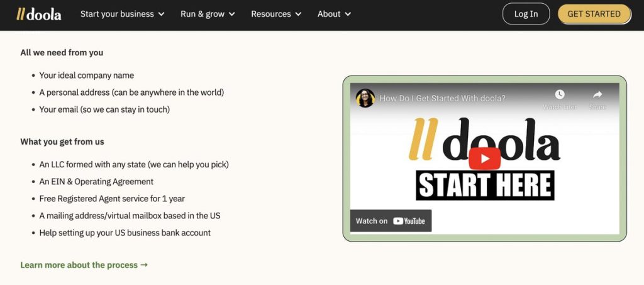644x285 pixels.
Task: Open the video channel avatar
Action: tap(365, 98)
